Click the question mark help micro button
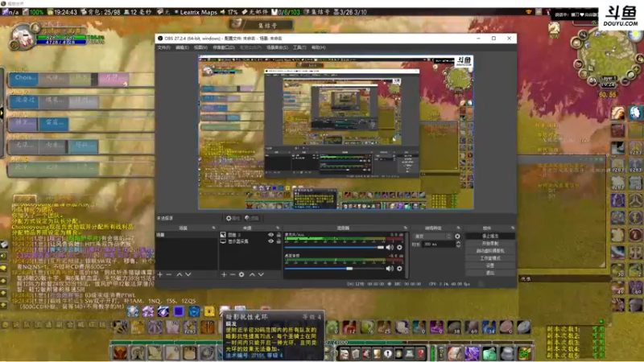This screenshot has height=362, width=644. [x=420, y=353]
